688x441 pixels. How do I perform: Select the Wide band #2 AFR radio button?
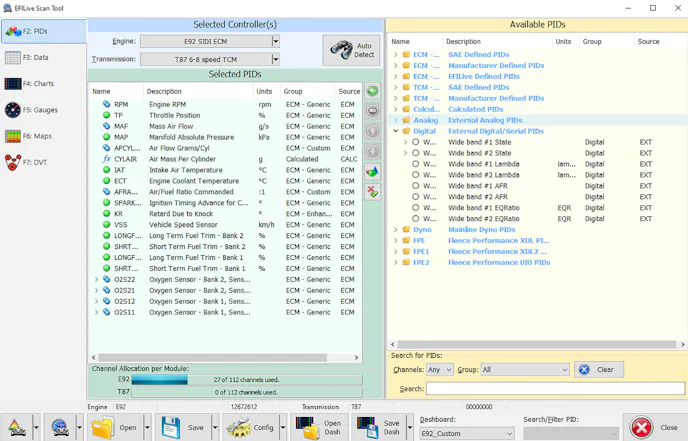(416, 197)
